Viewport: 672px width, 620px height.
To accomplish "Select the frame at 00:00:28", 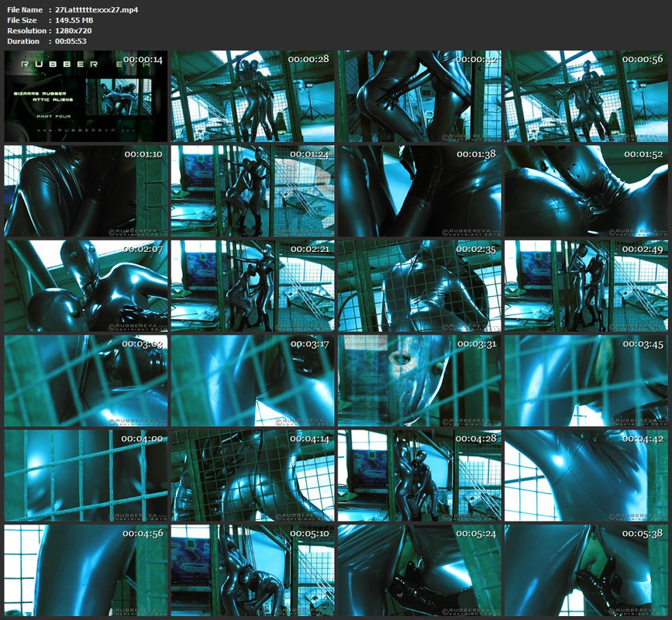I will pos(253,96).
